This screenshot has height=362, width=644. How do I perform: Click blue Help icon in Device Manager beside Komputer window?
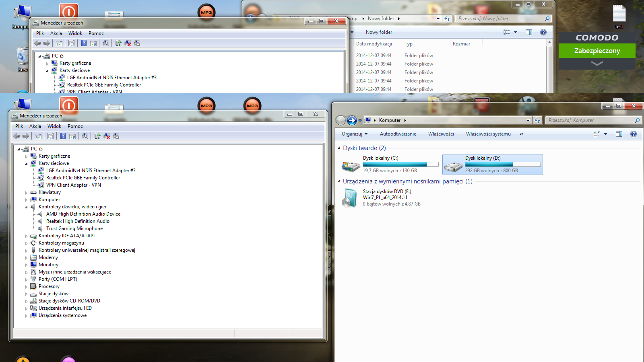pos(63,136)
